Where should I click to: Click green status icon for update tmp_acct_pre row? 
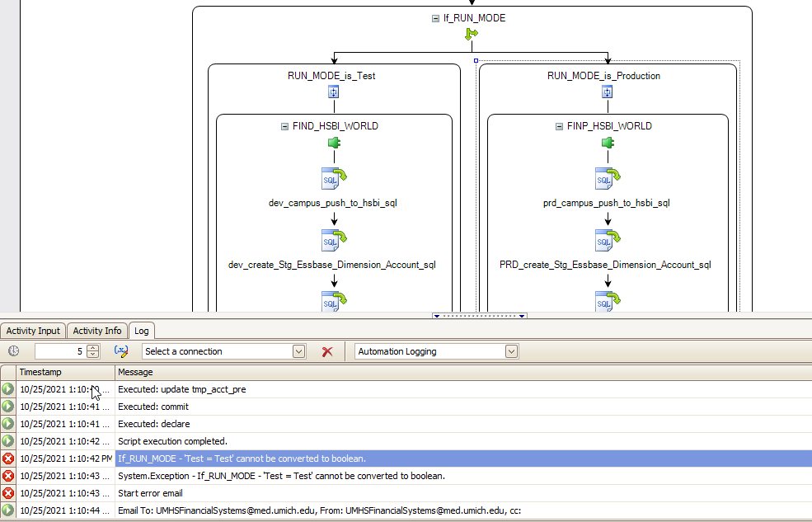[7, 389]
